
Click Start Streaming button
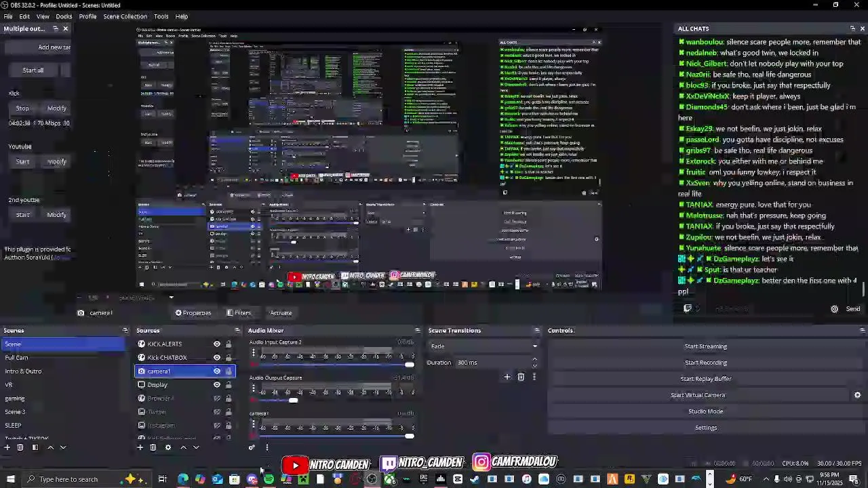tap(705, 346)
